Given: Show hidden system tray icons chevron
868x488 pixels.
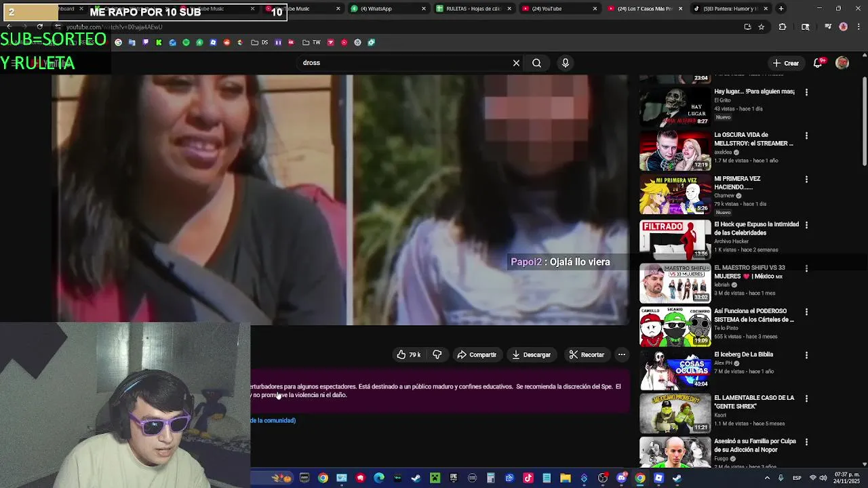Looking at the screenshot, I should 767,478.
